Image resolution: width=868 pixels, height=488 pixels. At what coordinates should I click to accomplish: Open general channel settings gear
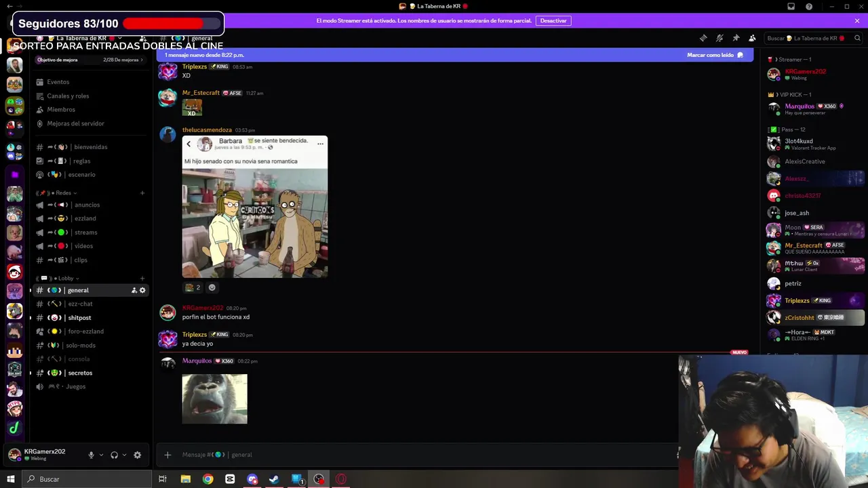pyautogui.click(x=142, y=290)
